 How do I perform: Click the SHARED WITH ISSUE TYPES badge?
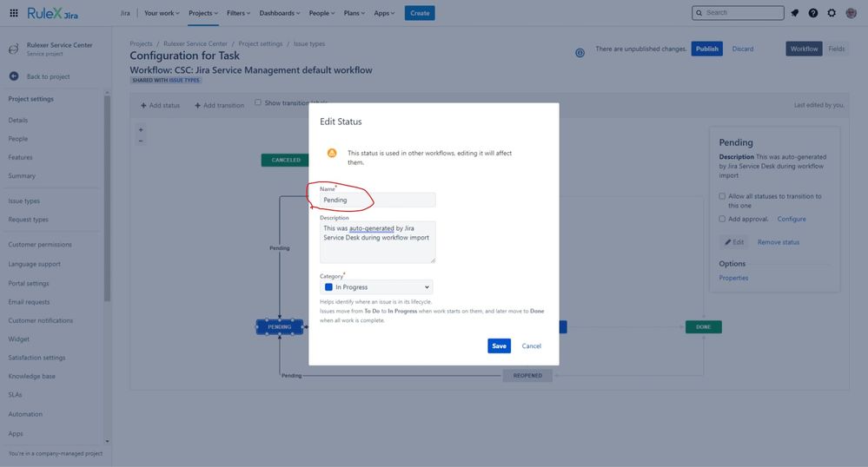(165, 80)
